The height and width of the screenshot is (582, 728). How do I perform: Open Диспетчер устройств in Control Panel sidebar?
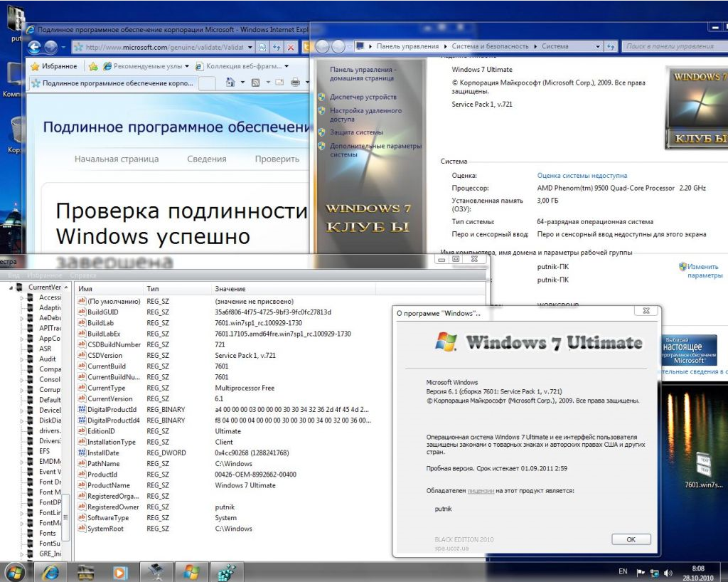(x=363, y=97)
